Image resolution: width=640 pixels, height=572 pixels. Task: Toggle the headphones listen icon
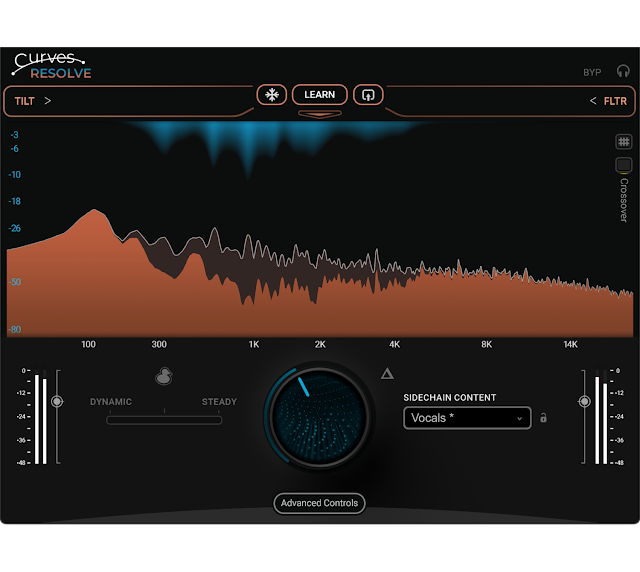tap(623, 71)
